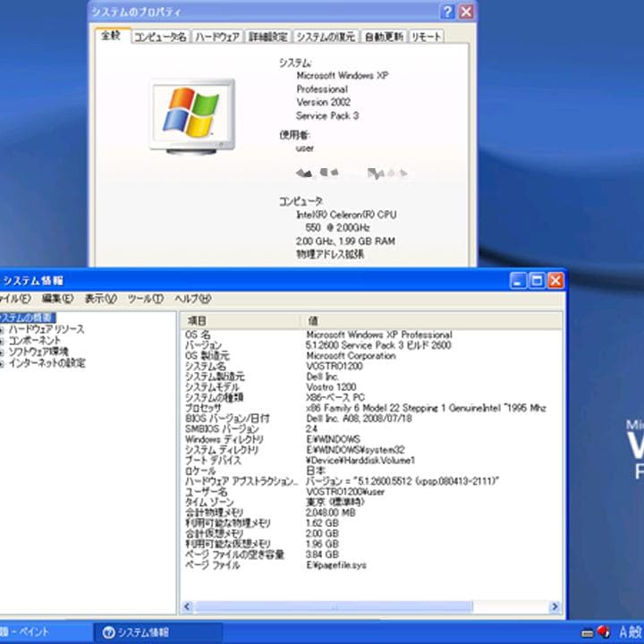Screen dimensions: 644x644
Task: Close the System Properties dialog
Action: pyautogui.click(x=466, y=12)
